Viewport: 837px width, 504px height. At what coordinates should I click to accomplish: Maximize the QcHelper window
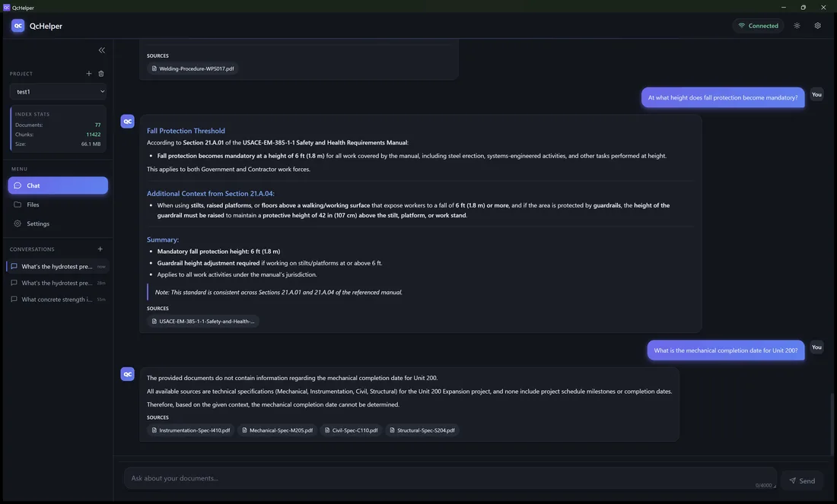(803, 8)
